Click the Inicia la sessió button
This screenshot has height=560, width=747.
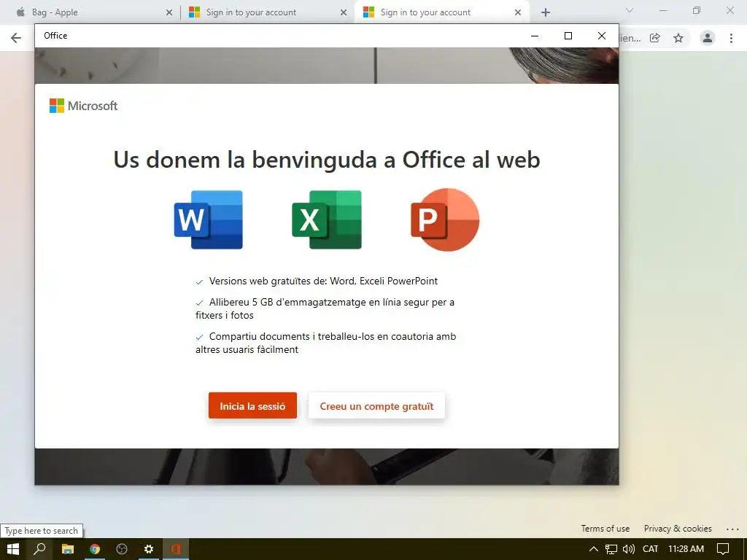252,405
